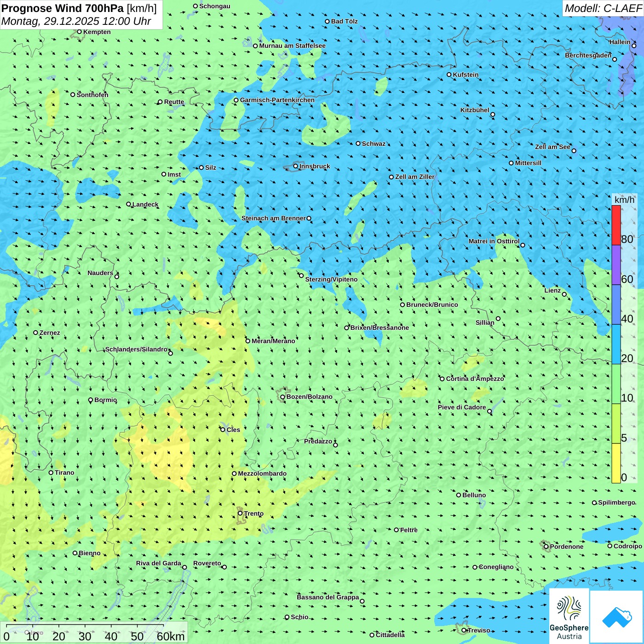Click the Treviso city marker
644x644 pixels.
point(464,630)
